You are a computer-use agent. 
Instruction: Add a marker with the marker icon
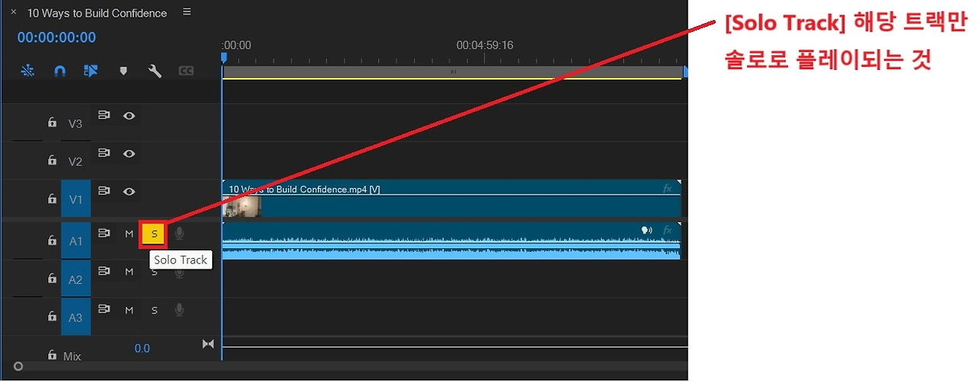coord(123,71)
